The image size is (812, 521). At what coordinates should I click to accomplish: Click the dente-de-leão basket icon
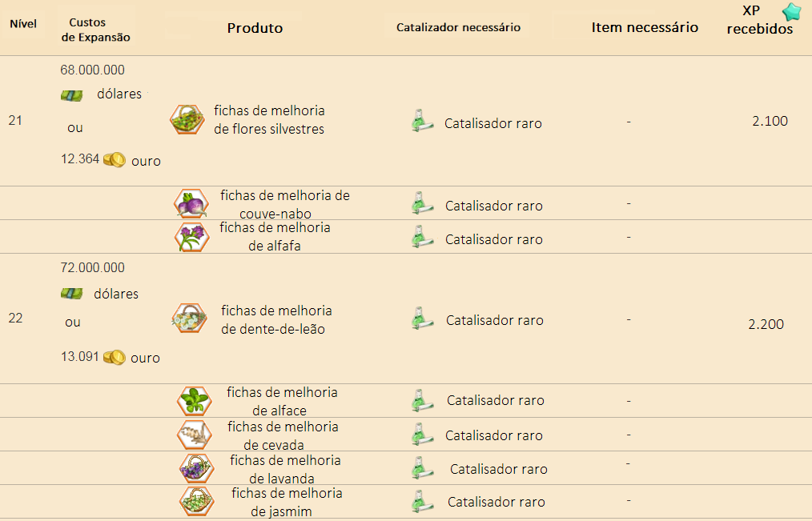pos(190,318)
